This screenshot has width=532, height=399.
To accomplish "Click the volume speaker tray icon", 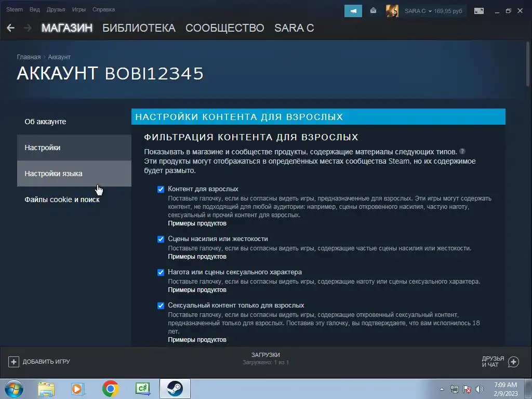I will [480, 389].
